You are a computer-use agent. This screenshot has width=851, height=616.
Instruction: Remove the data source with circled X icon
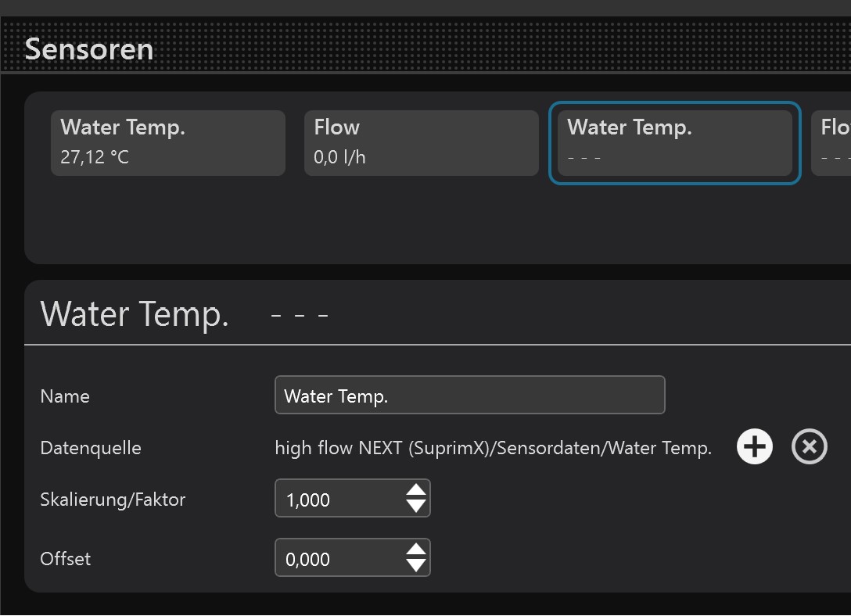[x=809, y=448]
